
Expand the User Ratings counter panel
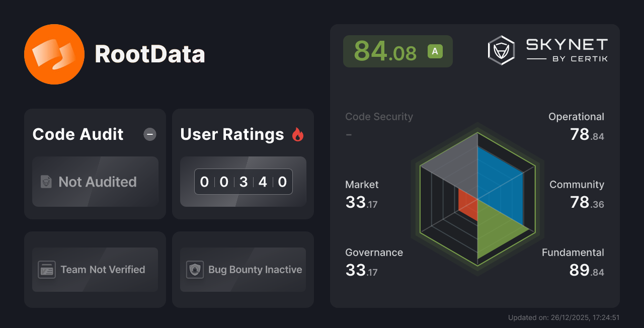(243, 182)
